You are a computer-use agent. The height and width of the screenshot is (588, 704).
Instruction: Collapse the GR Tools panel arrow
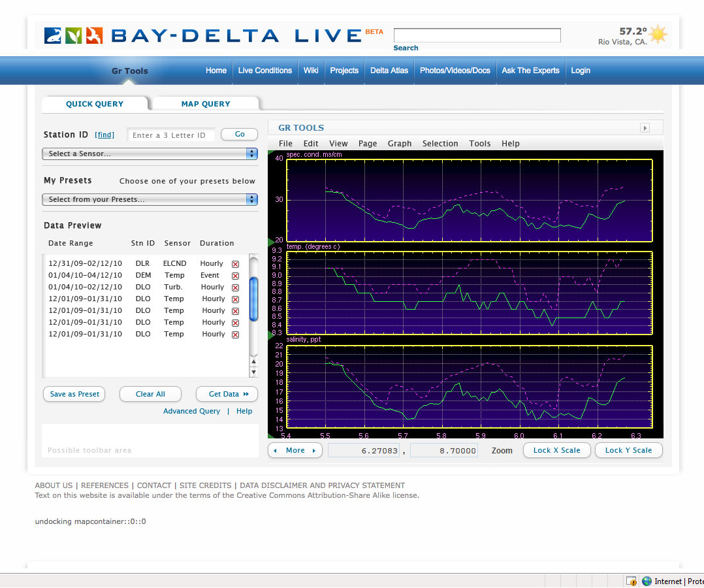(645, 128)
